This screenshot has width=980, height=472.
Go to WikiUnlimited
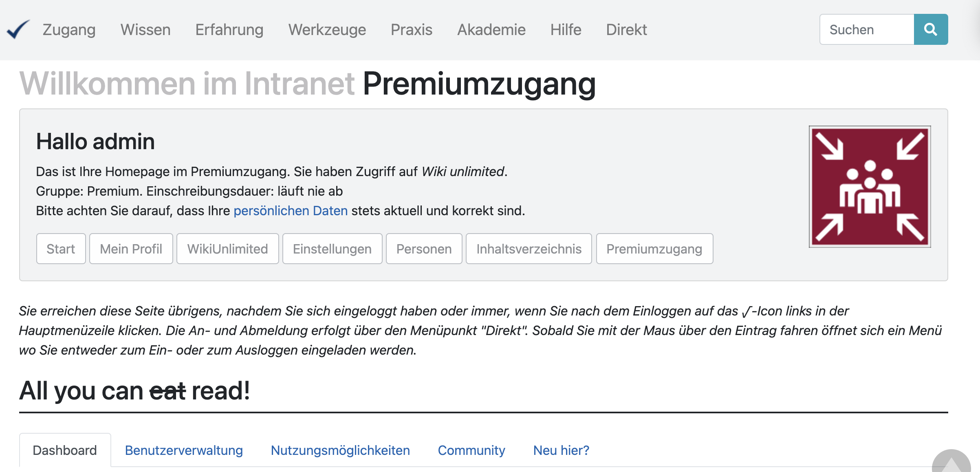tap(227, 249)
